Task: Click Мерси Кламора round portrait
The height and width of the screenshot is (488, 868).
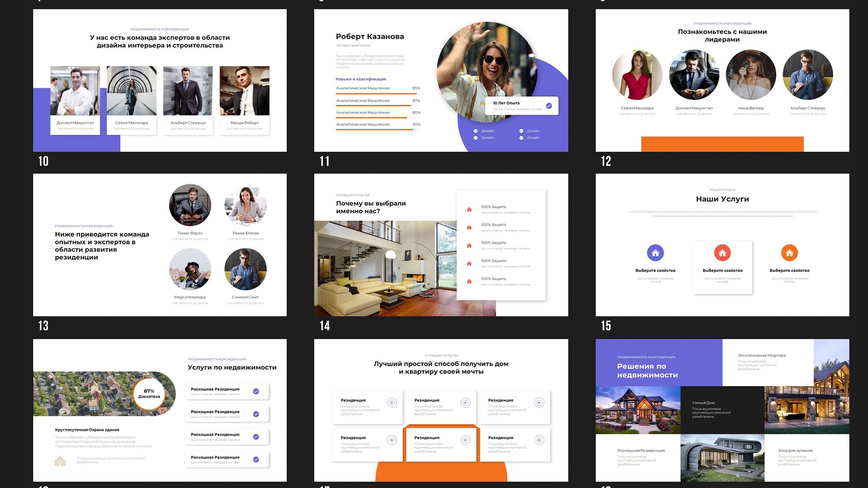Action: pos(190,269)
